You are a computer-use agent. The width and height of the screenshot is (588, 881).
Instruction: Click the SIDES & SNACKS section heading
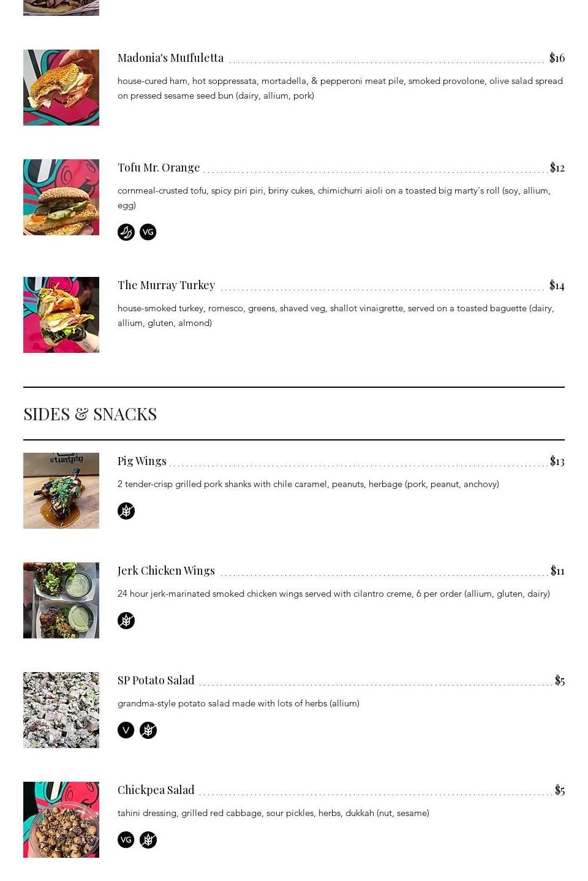pyautogui.click(x=90, y=414)
